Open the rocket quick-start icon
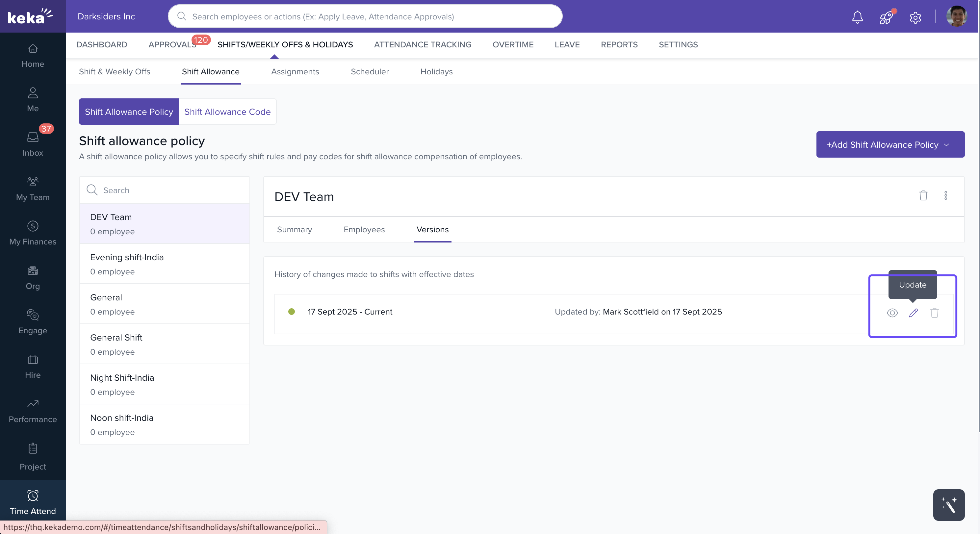 tap(886, 17)
